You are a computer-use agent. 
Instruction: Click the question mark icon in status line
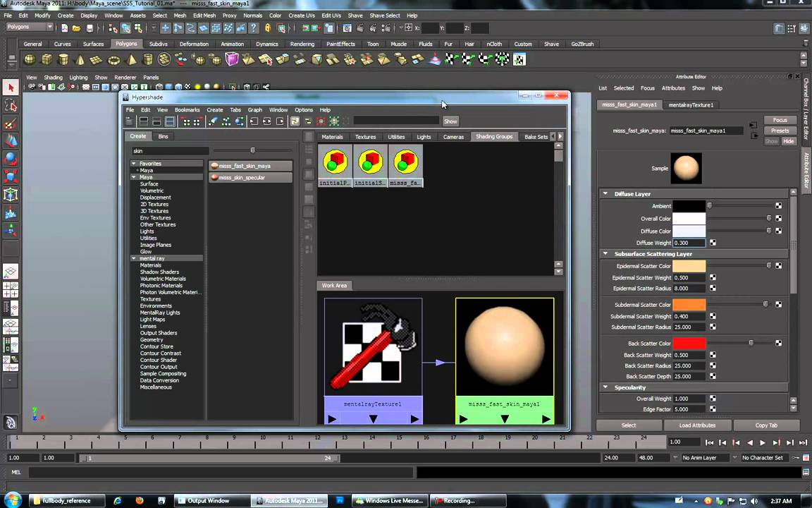[253, 28]
